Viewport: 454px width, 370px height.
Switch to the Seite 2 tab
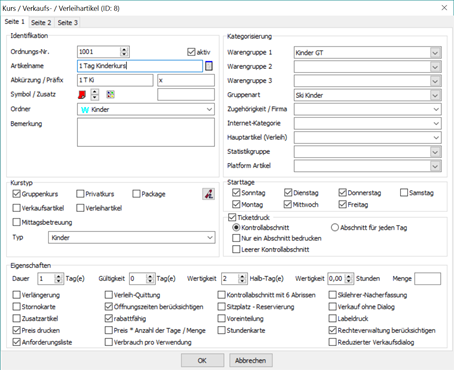click(x=41, y=22)
